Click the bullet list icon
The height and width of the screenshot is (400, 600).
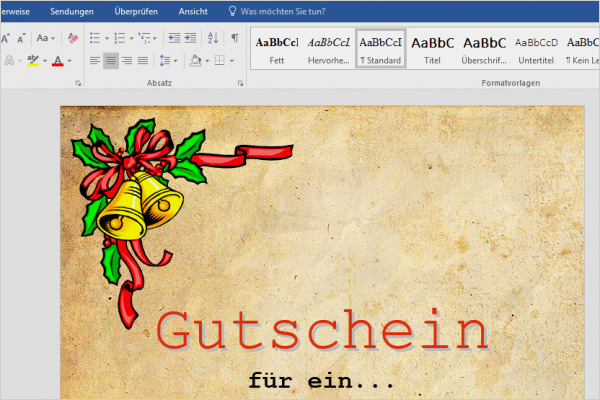(x=95, y=38)
